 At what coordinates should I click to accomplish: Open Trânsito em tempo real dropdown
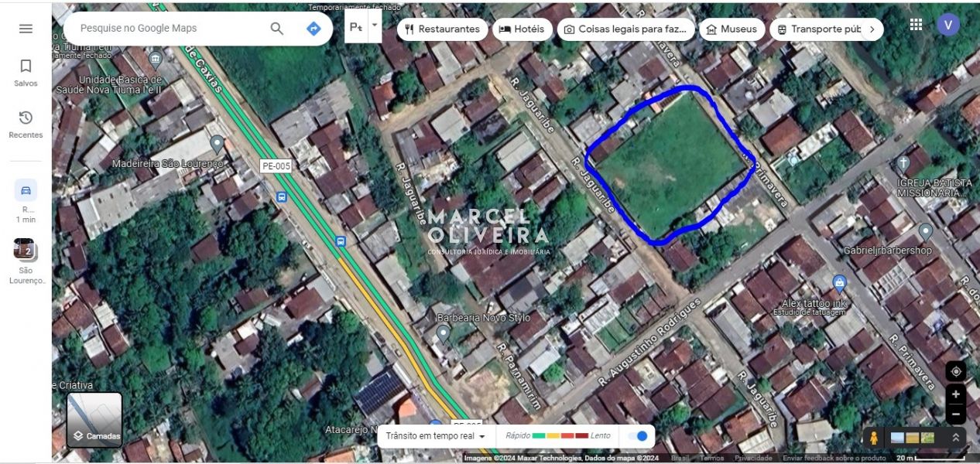click(435, 436)
